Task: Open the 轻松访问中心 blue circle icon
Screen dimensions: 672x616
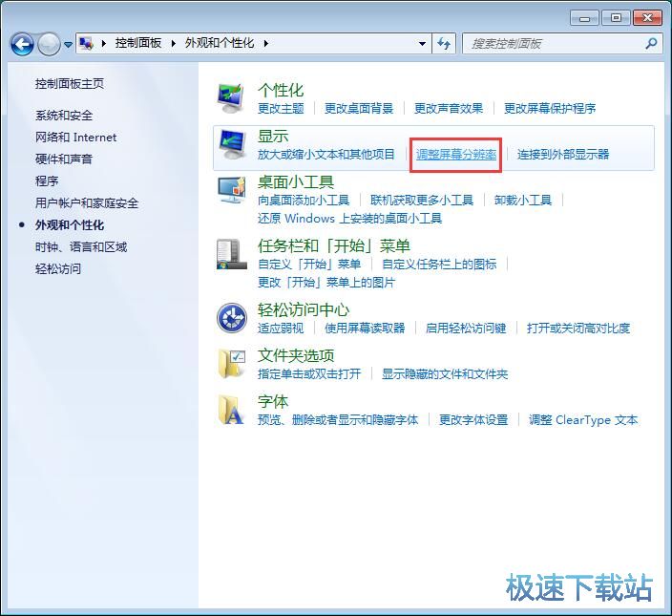Action: tap(231, 318)
